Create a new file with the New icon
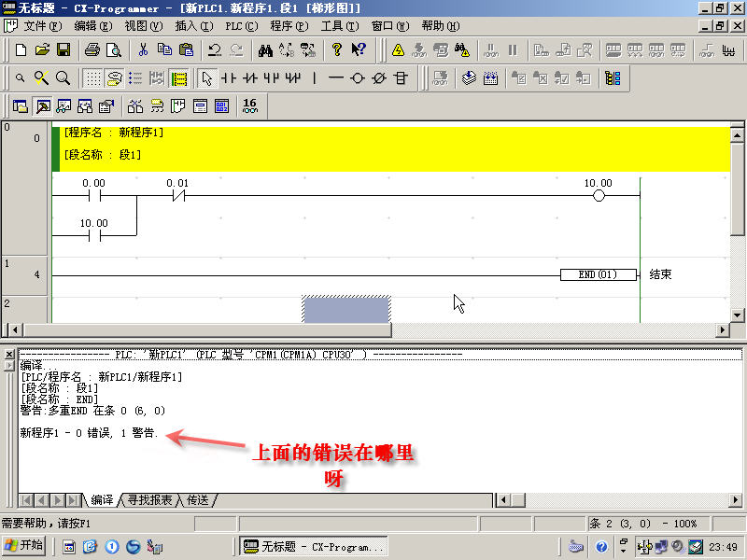The image size is (747, 560). click(21, 50)
